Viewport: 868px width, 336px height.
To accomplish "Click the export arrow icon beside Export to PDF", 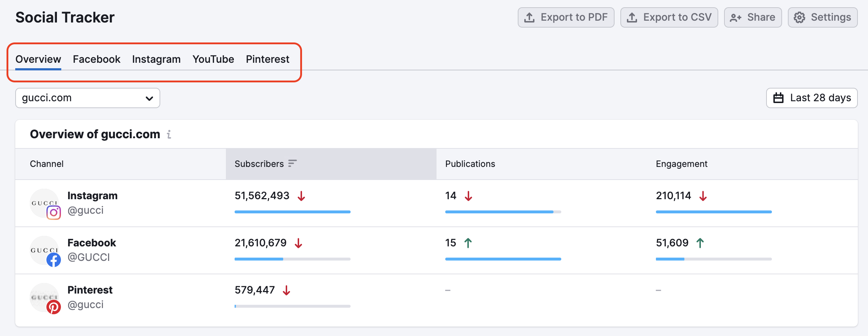I will coord(530,17).
